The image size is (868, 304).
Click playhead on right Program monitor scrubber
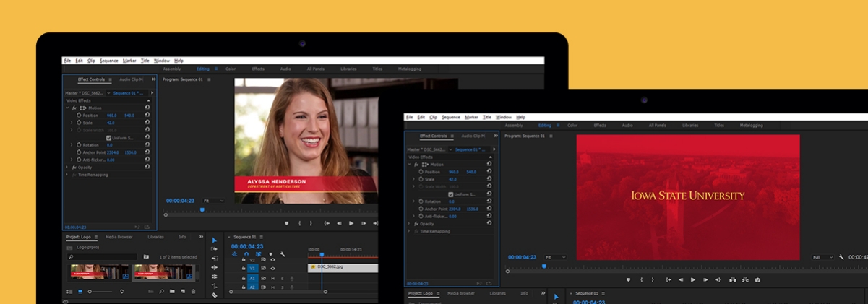(544, 266)
